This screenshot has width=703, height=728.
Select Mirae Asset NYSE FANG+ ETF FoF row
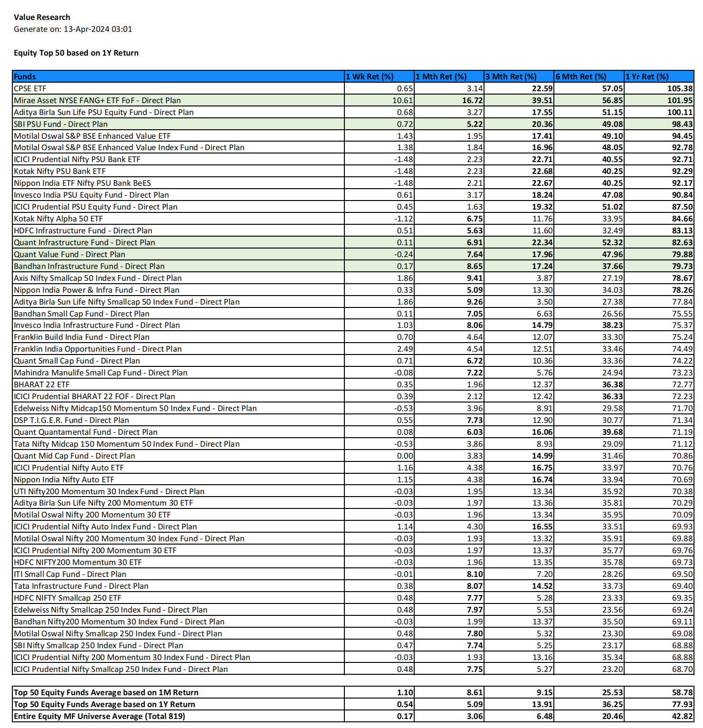(x=353, y=100)
